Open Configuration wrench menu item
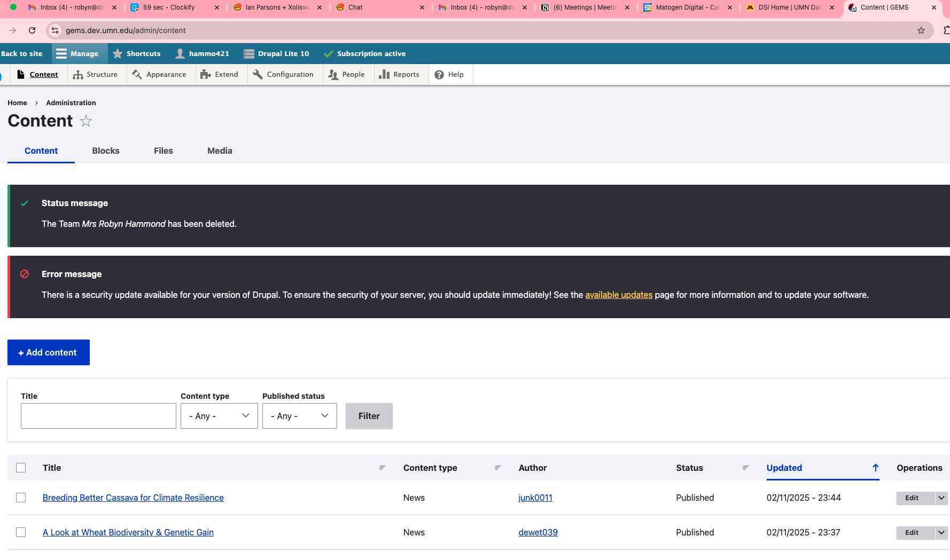 click(283, 75)
